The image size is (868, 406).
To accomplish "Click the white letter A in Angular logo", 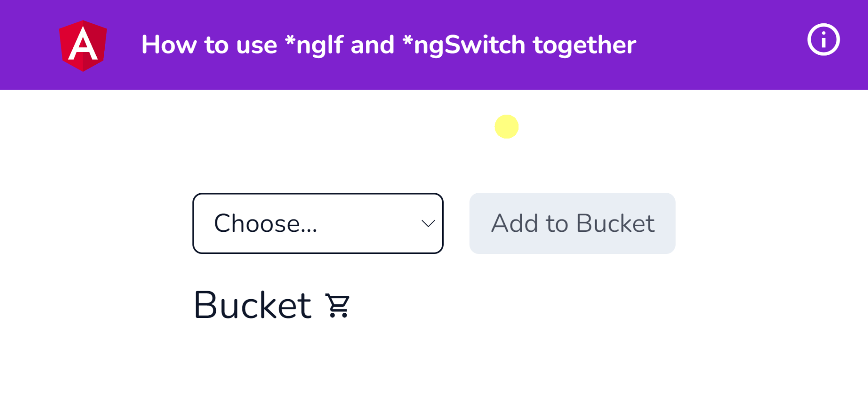I will click(83, 44).
